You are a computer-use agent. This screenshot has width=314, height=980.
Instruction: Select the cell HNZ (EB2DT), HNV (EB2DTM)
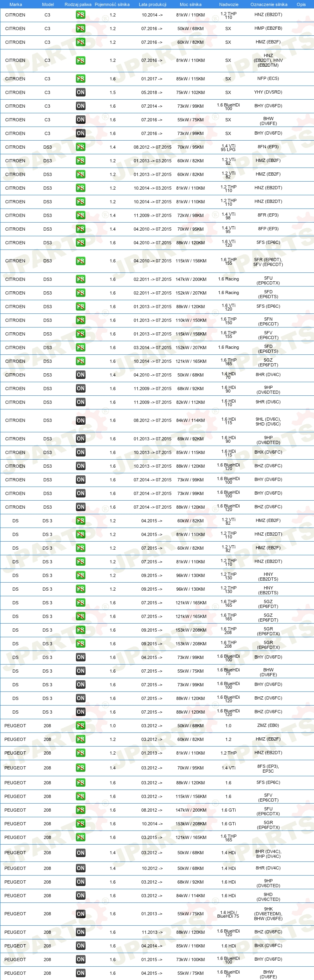268,60
